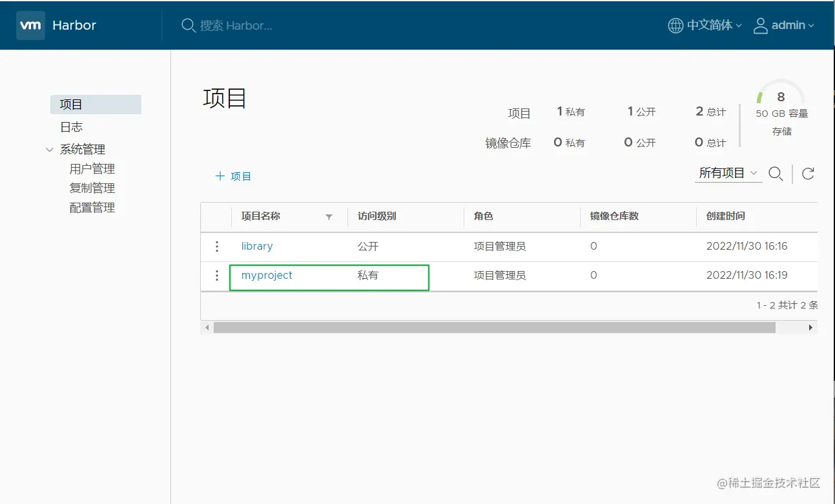
Task: Click the horizontal scrollbar thumb under the table
Action: pos(495,328)
